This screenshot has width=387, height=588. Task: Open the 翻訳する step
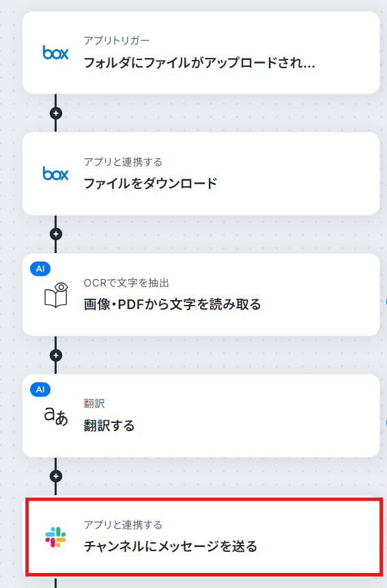[201, 416]
